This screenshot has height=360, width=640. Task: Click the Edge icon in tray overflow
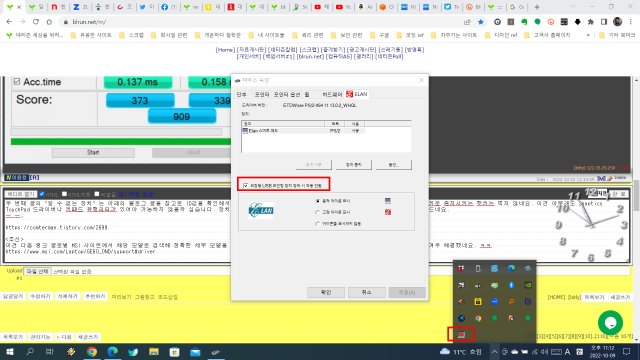[511, 268]
